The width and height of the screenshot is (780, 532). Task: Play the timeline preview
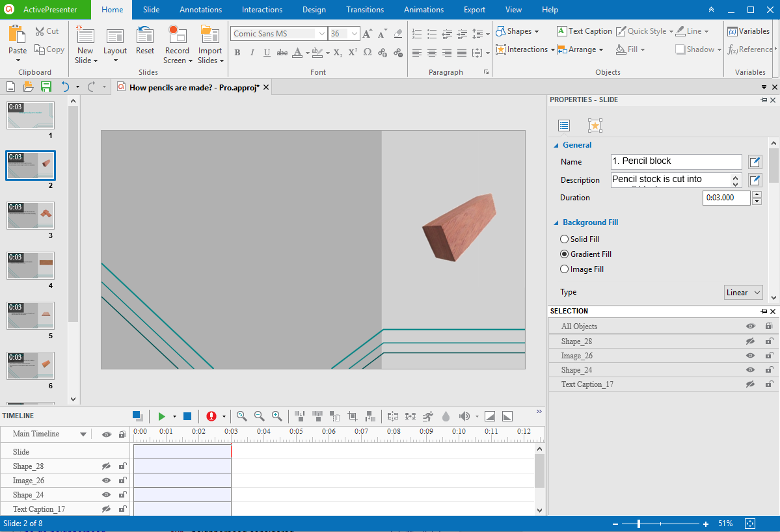(161, 416)
